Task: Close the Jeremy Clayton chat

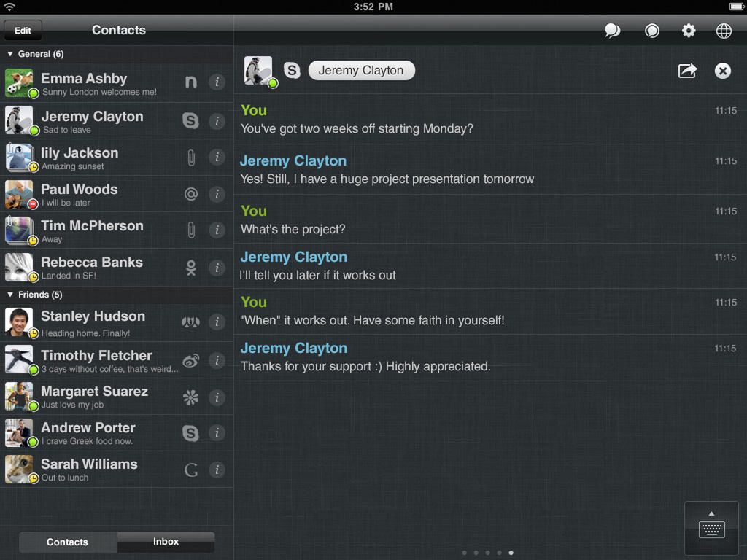Action: click(723, 71)
